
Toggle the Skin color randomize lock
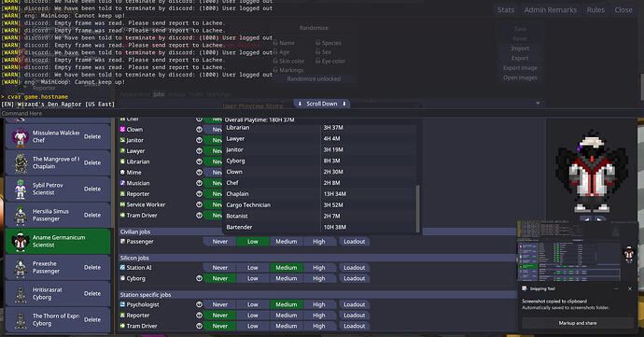click(275, 61)
